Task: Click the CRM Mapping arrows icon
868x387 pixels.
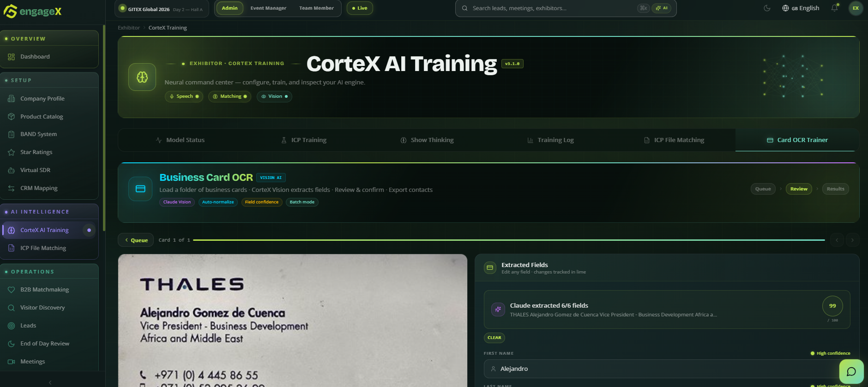Action: 11,188
